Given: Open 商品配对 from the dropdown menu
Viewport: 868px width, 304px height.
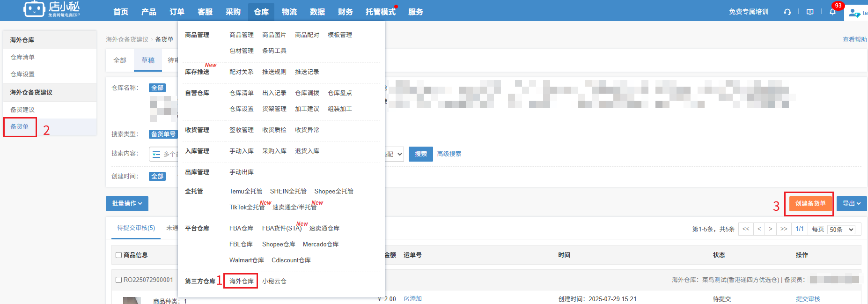Looking at the screenshot, I should click(x=307, y=35).
